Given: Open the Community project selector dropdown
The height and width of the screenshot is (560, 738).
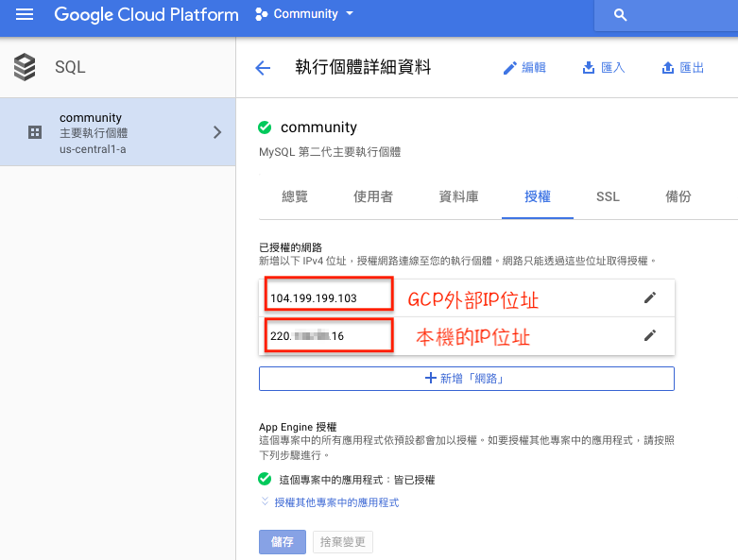Looking at the screenshot, I should pos(304,14).
